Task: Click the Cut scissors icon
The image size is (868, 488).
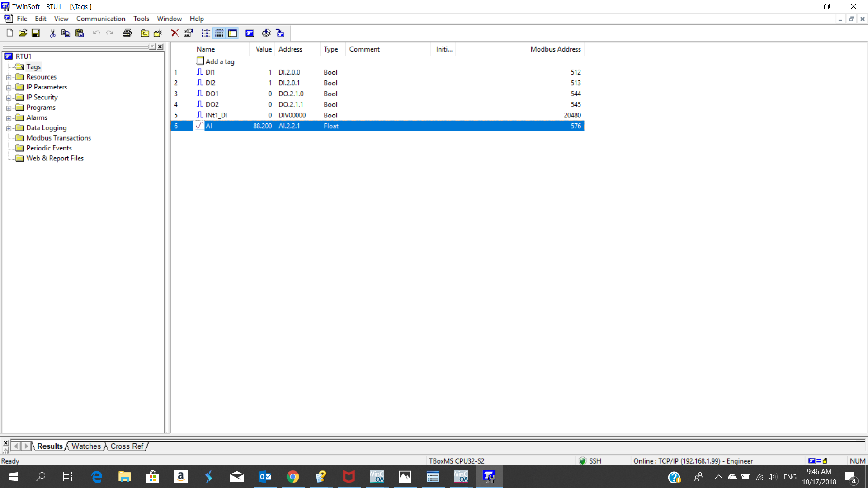Action: [x=52, y=33]
